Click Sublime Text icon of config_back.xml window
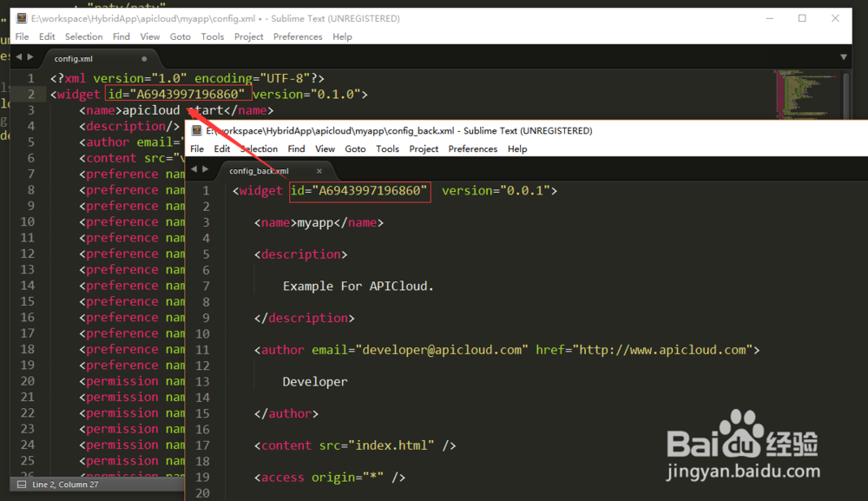868x501 pixels. point(196,130)
